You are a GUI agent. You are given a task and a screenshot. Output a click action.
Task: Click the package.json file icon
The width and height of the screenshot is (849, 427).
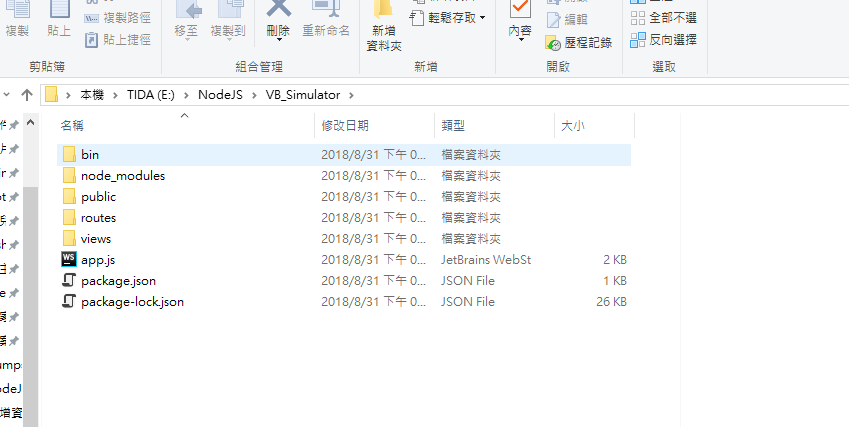(x=69, y=281)
